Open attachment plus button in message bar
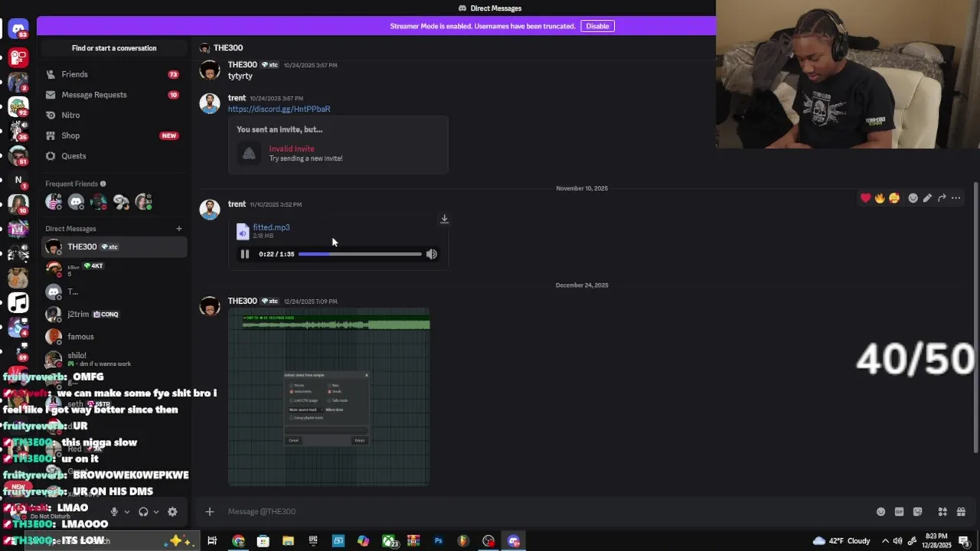Image resolution: width=980 pixels, height=551 pixels. 209,512
